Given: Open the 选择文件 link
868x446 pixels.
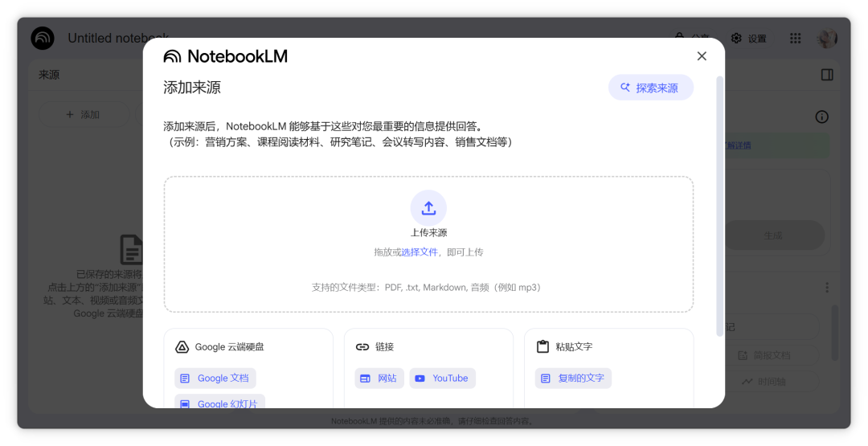Looking at the screenshot, I should point(420,252).
